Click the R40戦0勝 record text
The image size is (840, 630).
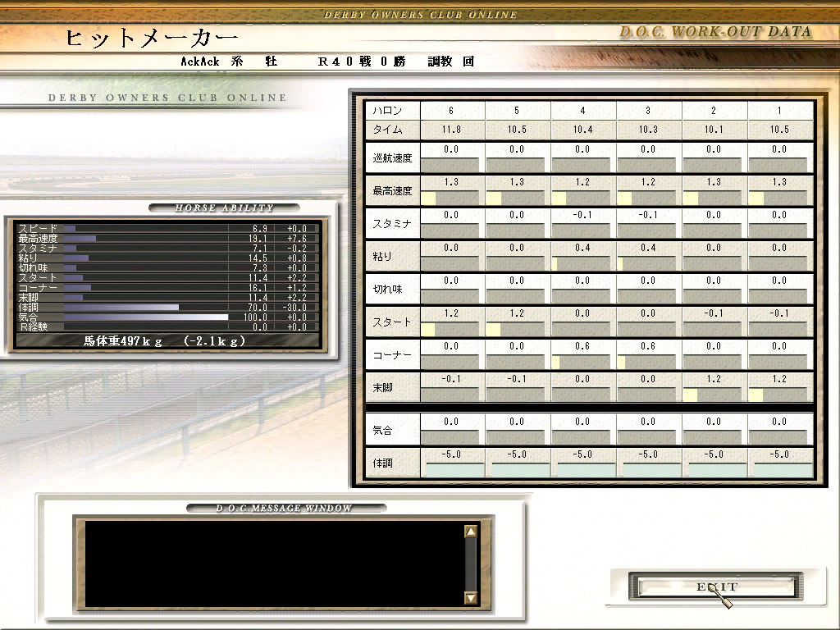[362, 62]
